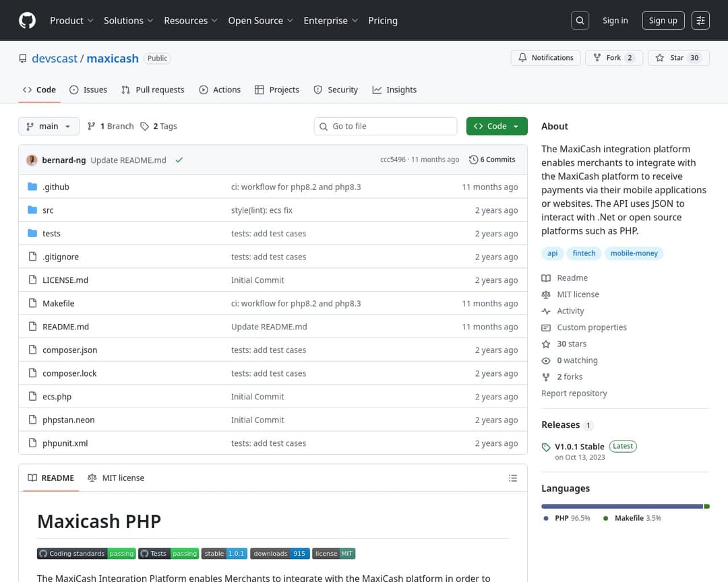This screenshot has width=728, height=582.
Task: Switch to the Projects tab
Action: 277,90
